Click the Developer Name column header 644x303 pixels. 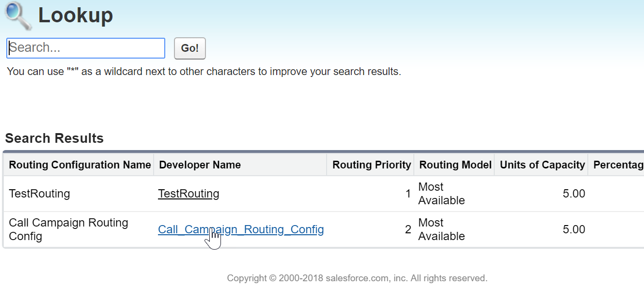coord(200,165)
